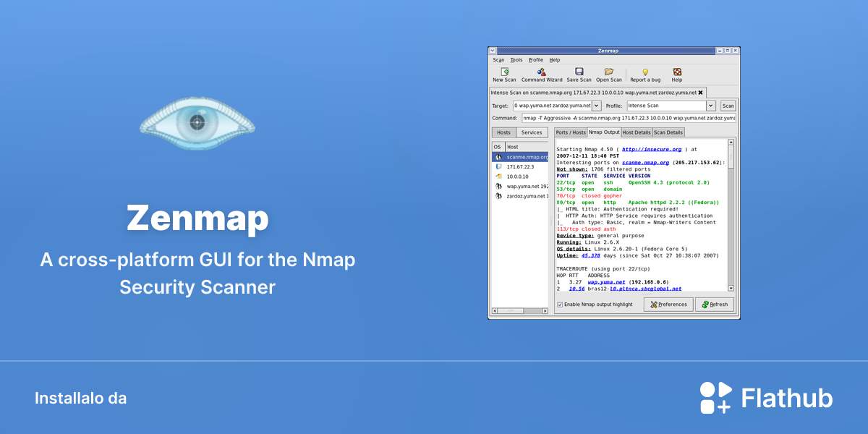Click the 70/tcp closed gopher line
The width and height of the screenshot is (868, 434).
(x=589, y=196)
